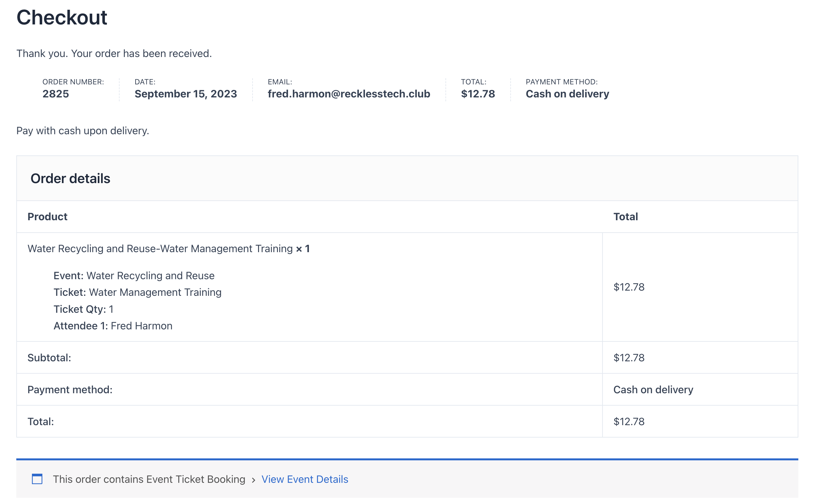Click product name Water Recycling and Reuse-Water Management Training

pyautogui.click(x=160, y=249)
